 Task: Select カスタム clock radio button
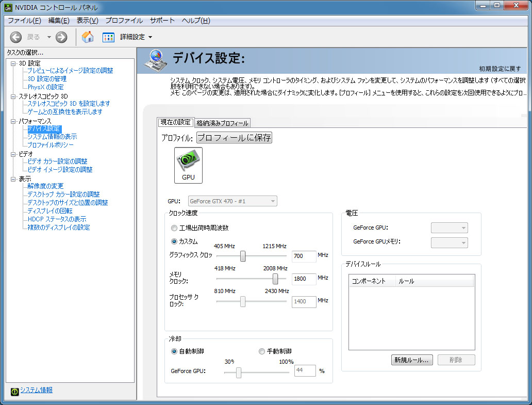tap(174, 241)
